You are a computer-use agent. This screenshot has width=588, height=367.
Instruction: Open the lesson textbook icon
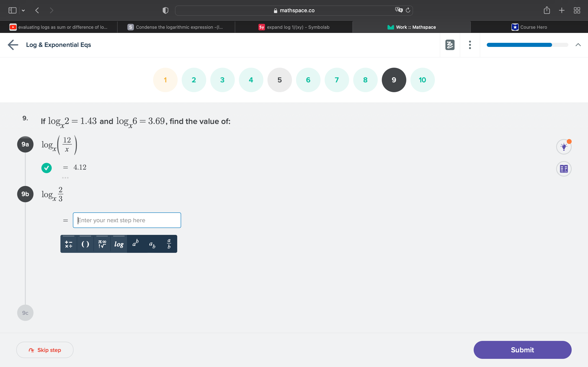[564, 169]
